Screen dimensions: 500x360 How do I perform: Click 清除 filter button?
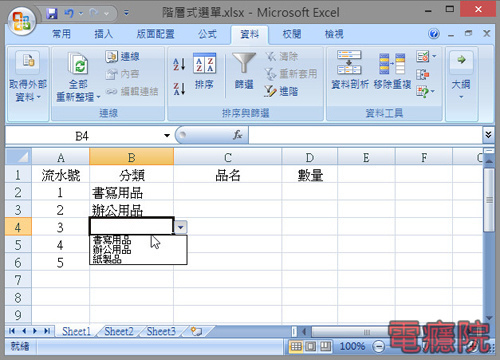(x=282, y=57)
